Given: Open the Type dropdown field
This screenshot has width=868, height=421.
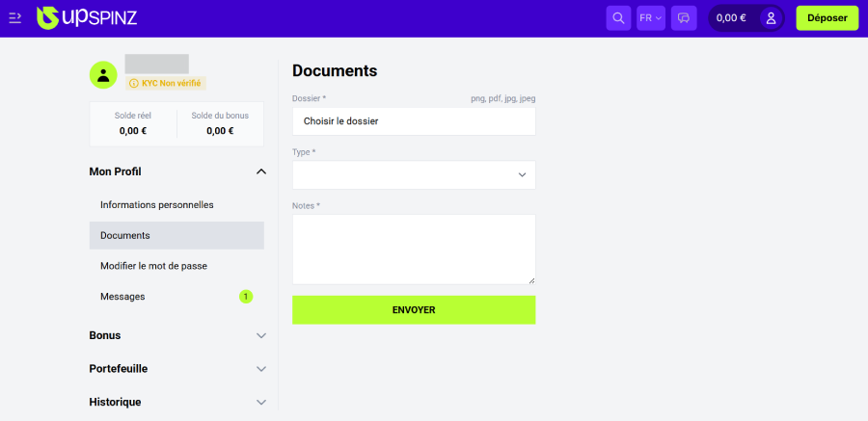Looking at the screenshot, I should [413, 174].
